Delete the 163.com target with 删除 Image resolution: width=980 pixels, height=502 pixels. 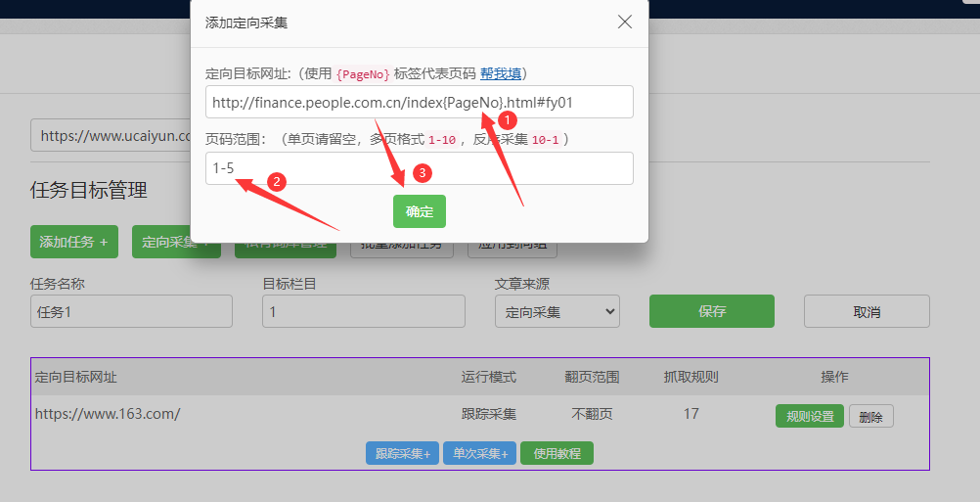tap(870, 416)
